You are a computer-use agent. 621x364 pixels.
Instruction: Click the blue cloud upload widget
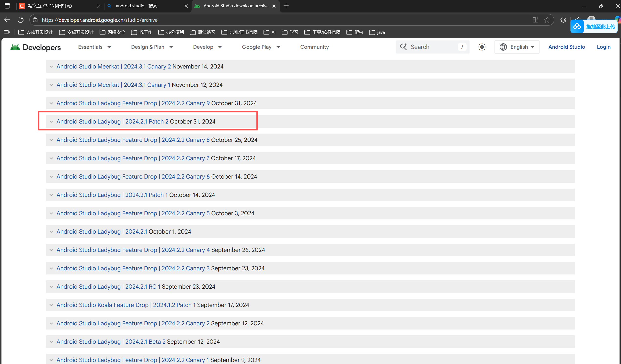[x=594, y=27]
